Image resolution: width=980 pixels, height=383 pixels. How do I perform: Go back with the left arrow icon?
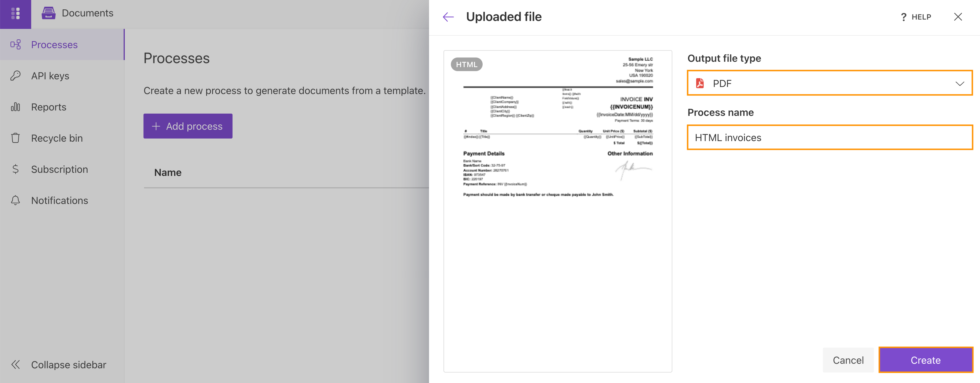449,17
